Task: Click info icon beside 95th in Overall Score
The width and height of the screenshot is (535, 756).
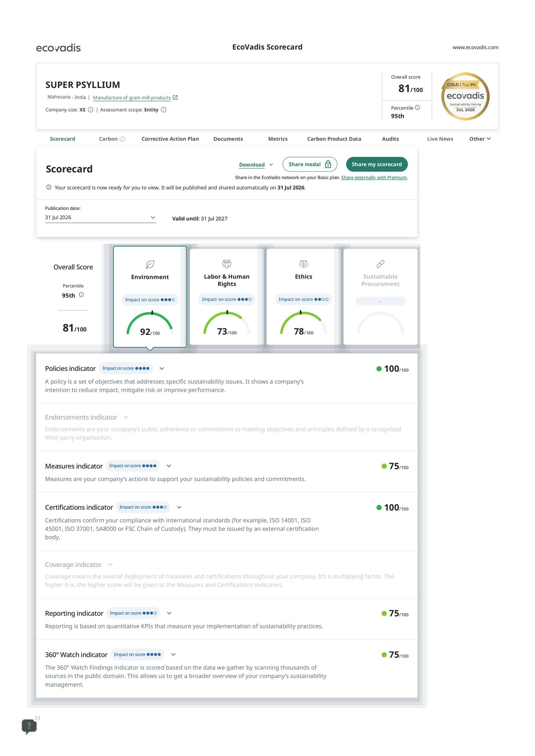Action: pos(81,295)
